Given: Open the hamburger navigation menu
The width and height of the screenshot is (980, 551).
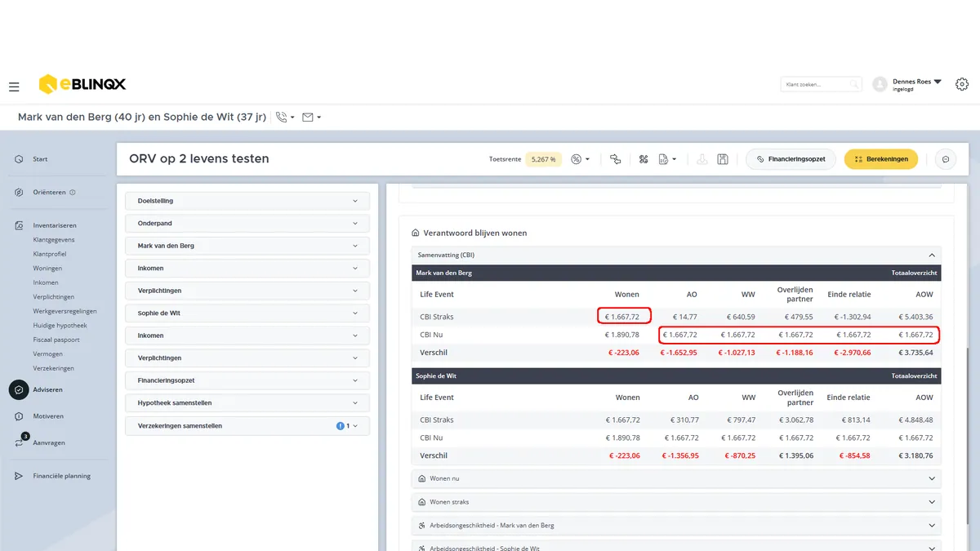Looking at the screenshot, I should tap(14, 87).
